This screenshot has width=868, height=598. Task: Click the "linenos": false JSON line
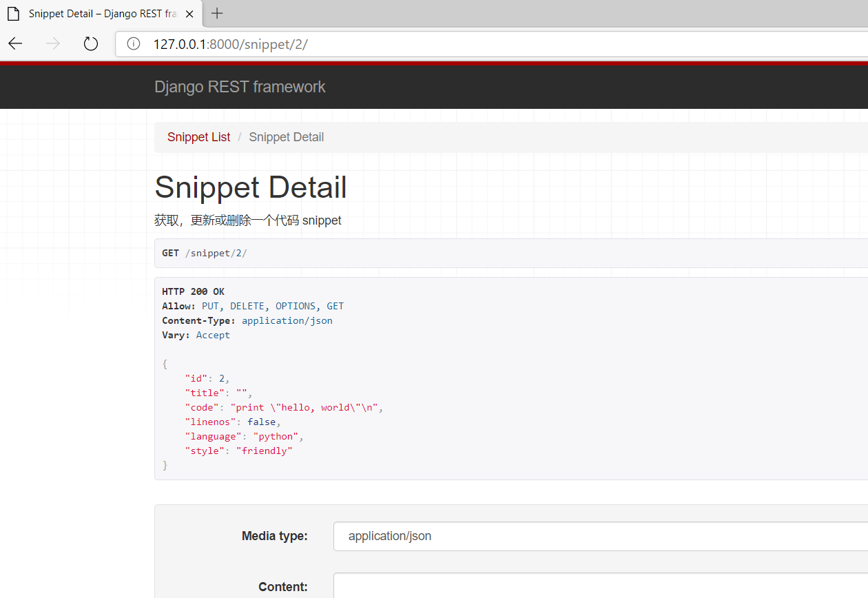[233, 422]
